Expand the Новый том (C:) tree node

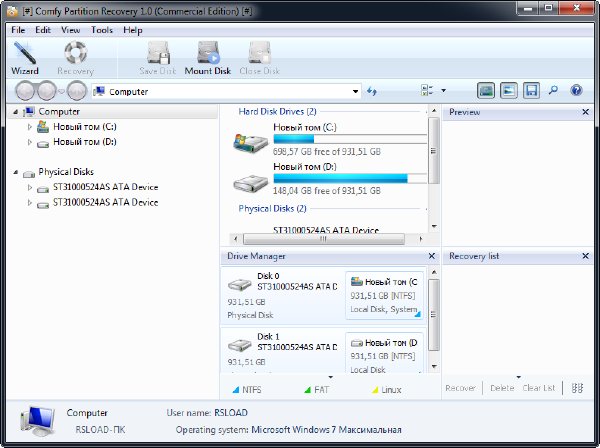pyautogui.click(x=30, y=127)
